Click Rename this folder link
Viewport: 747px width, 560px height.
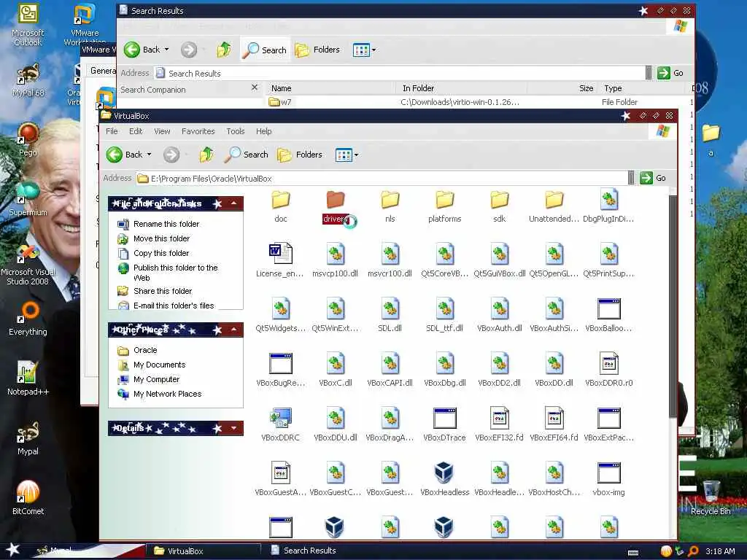click(x=166, y=224)
